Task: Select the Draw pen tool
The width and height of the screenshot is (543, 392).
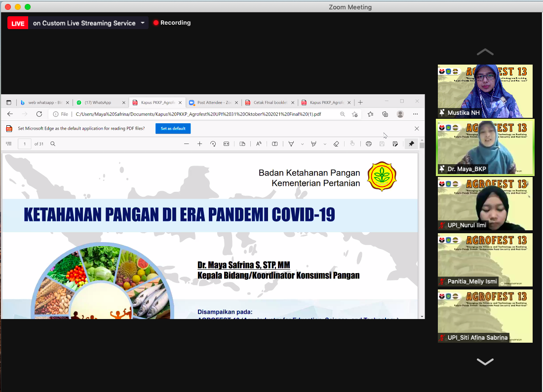Action: 291,144
